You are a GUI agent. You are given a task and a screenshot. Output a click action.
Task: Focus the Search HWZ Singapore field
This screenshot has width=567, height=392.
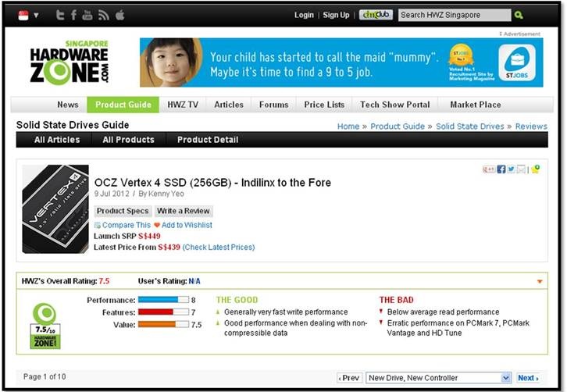[455, 15]
